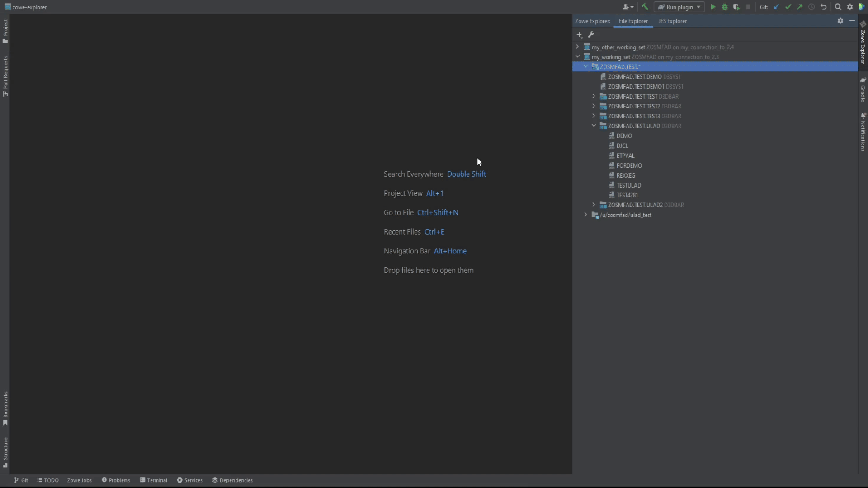Expand the my_other_working_set node
The height and width of the screenshot is (488, 868).
pos(577,47)
